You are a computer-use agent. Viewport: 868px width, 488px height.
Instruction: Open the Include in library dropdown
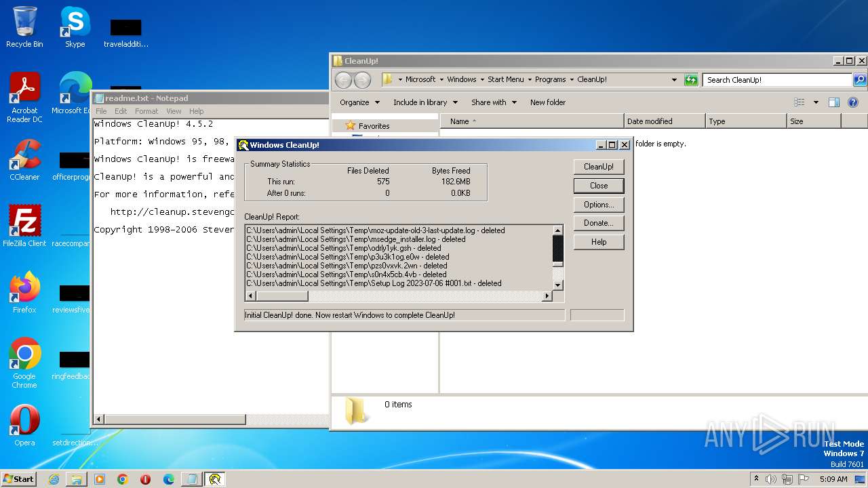pos(425,102)
